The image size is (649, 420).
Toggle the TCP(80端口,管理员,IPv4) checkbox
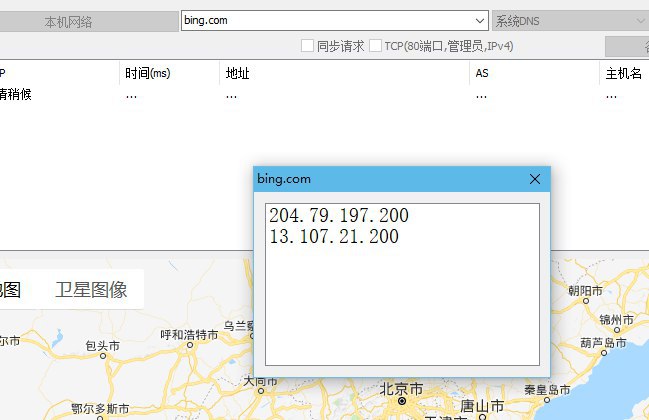376,46
